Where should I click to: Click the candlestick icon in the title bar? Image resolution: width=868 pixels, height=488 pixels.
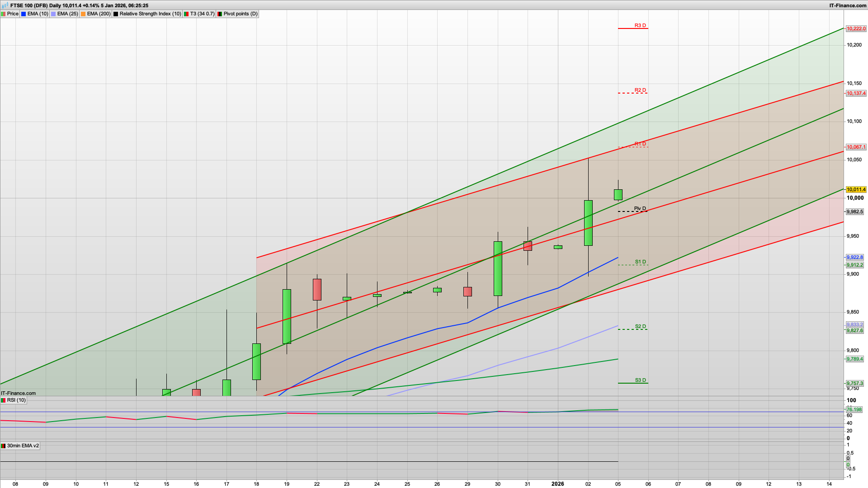pyautogui.click(x=5, y=6)
